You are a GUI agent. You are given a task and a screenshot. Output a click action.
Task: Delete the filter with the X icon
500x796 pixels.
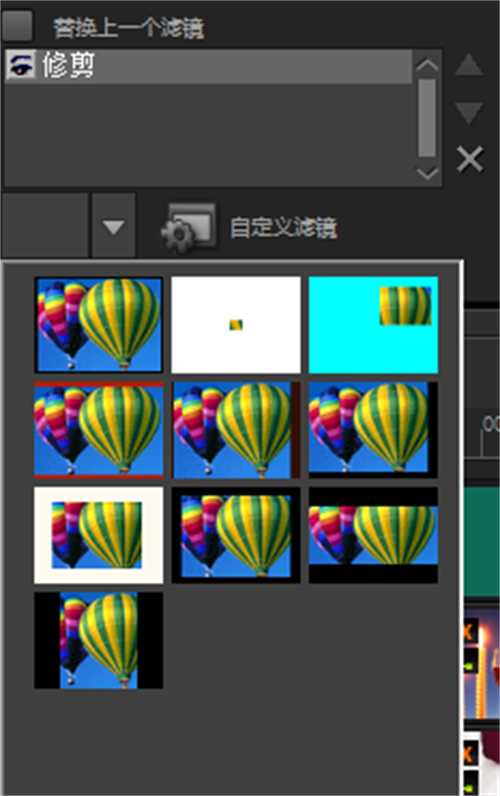coord(470,159)
